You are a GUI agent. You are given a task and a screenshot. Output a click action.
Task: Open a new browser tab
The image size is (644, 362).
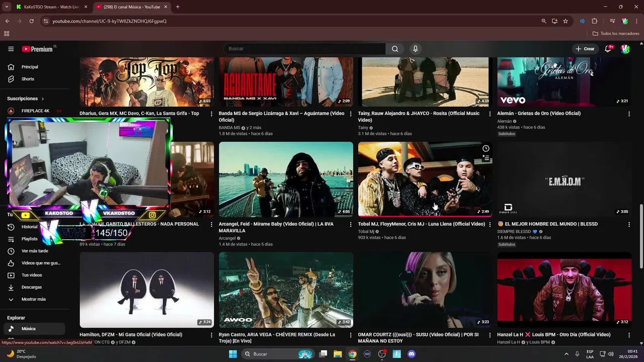[178, 7]
